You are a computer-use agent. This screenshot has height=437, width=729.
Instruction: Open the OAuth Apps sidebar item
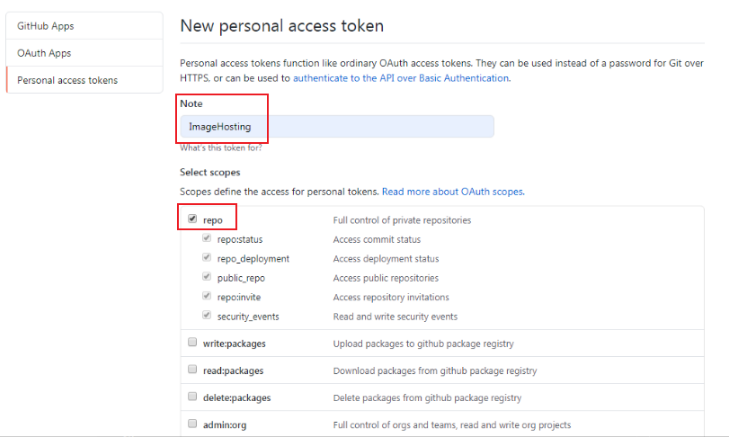[44, 52]
